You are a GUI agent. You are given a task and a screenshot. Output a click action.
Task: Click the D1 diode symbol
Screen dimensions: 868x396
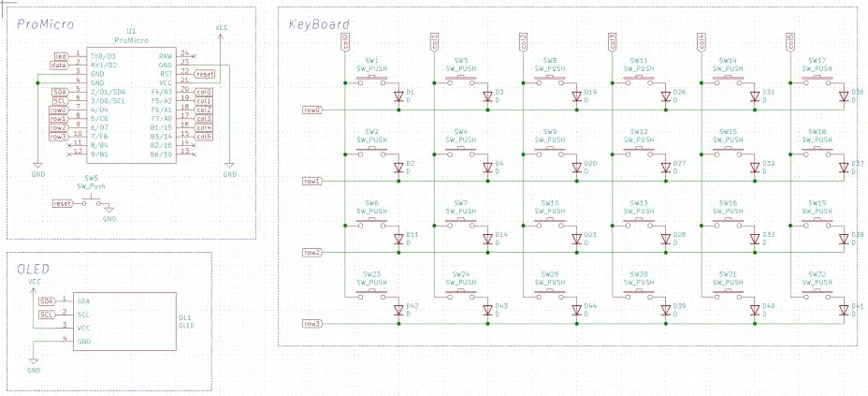(398, 95)
